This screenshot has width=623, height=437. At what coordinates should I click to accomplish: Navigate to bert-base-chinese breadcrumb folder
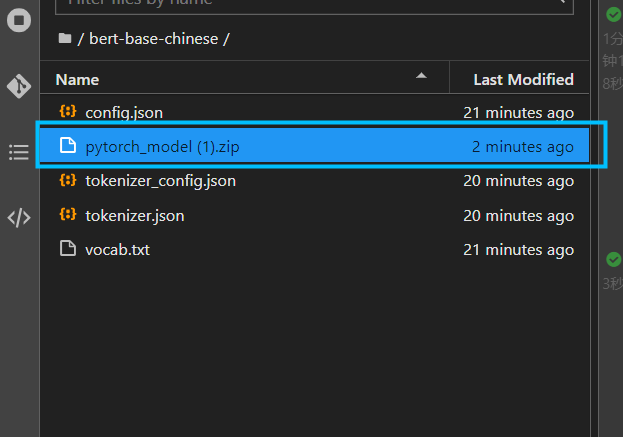(155, 39)
